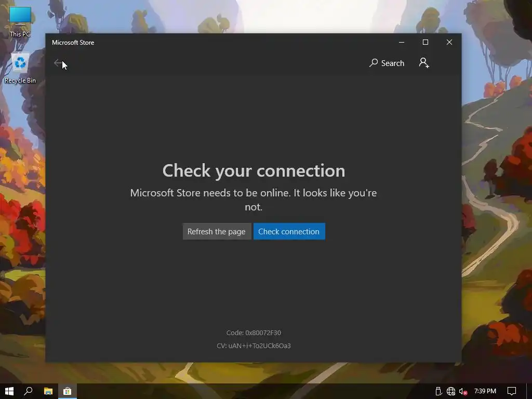The image size is (532, 399).
Task: Click the back arrow in Microsoft Store
Action: (x=58, y=63)
